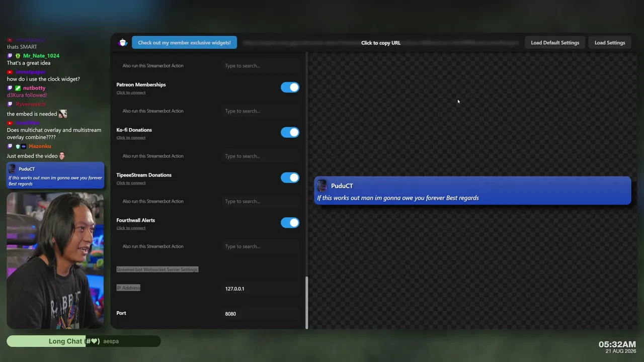Click the date '21 AUG 2026'

click(621, 351)
